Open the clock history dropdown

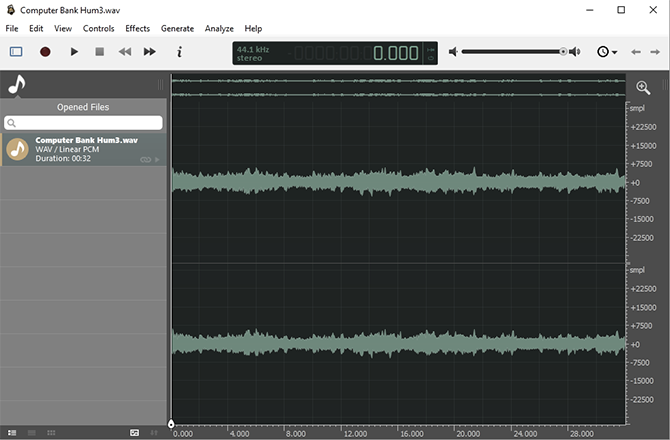pyautogui.click(x=606, y=52)
